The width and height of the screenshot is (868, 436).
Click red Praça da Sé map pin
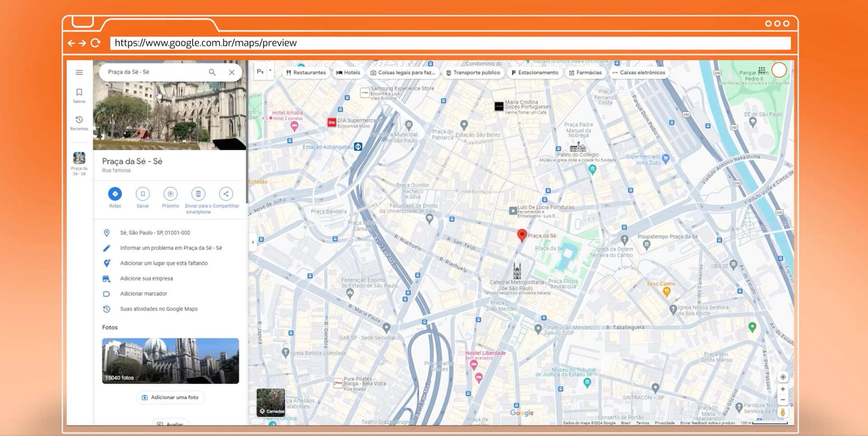(522, 235)
